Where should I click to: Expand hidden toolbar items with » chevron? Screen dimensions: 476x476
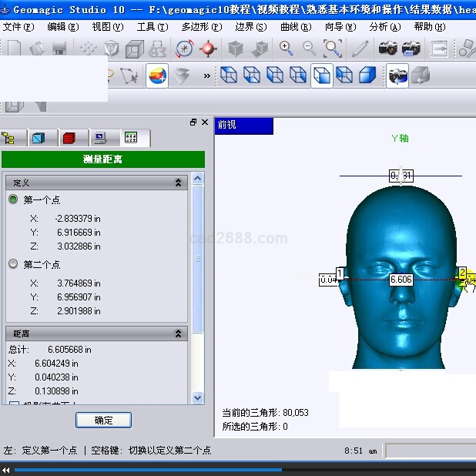(206, 75)
